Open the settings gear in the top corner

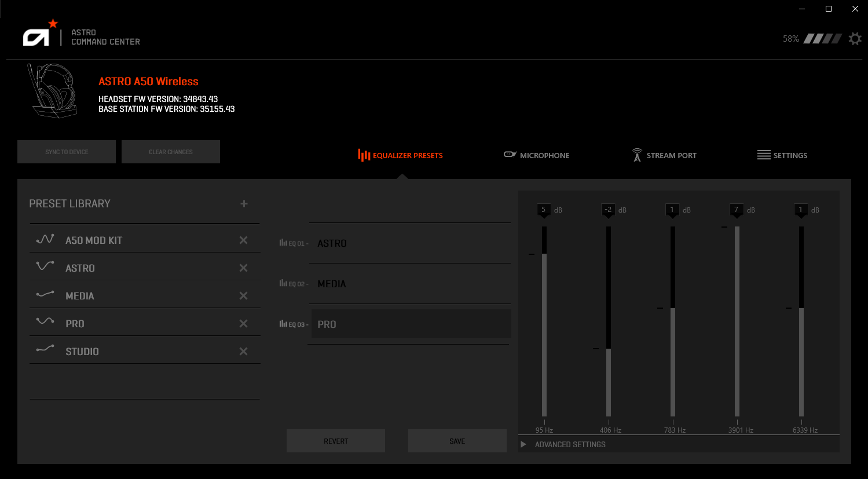tap(855, 38)
